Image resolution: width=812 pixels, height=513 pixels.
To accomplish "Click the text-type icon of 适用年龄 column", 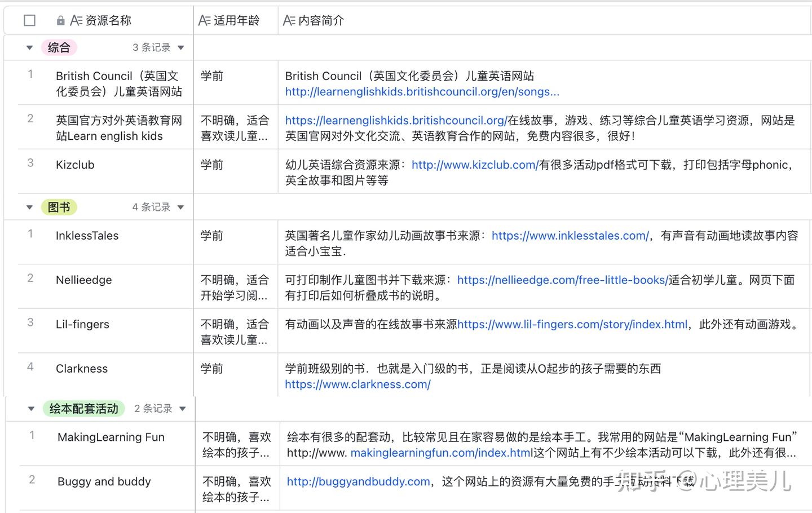I will (x=204, y=21).
